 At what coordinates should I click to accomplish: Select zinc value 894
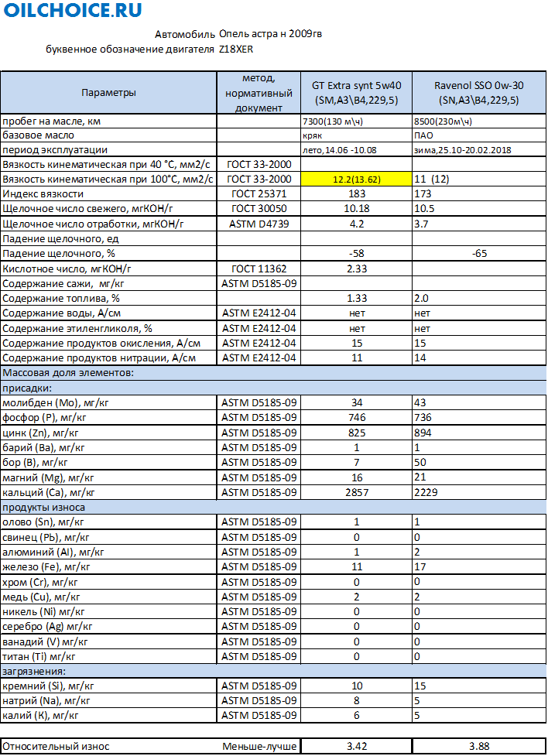423,433
